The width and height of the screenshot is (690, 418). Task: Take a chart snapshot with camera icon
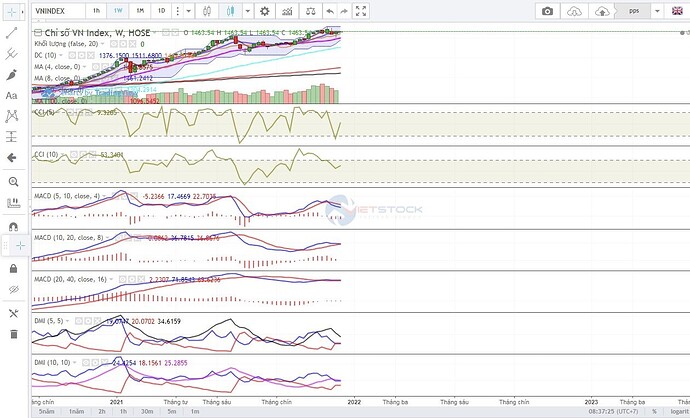pos(547,11)
